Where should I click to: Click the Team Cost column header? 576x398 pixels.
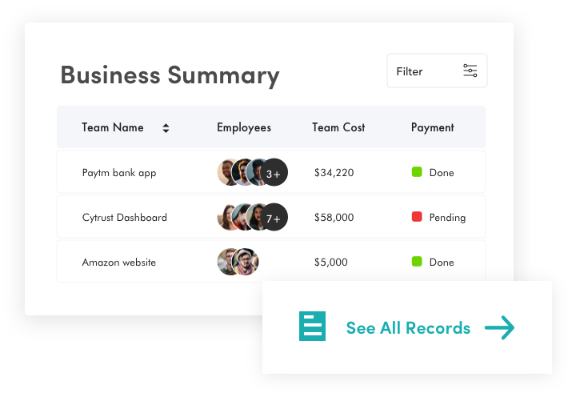pos(339,127)
